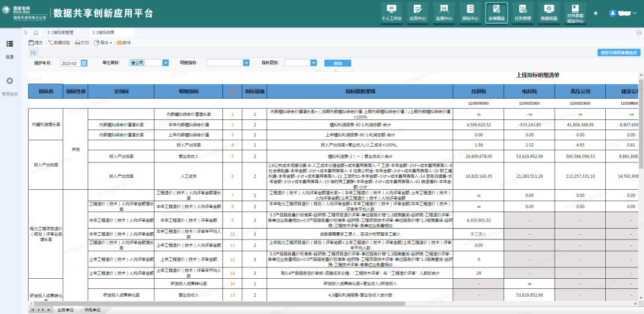This screenshot has width=644, height=314.
Task: Click 高压公司 column header
Action: (x=580, y=91)
